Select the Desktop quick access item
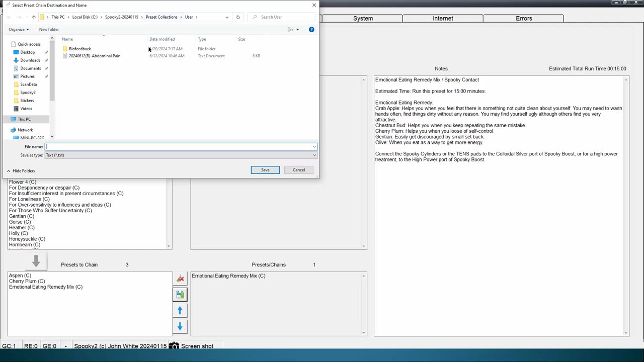Screen dimensions: 644x362 [x=28, y=52]
